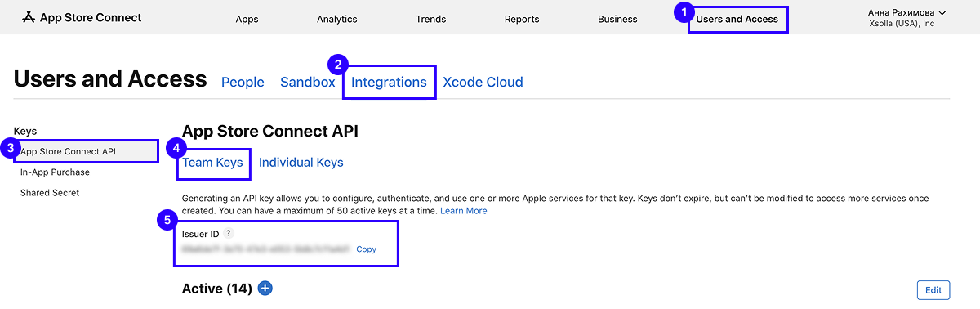This screenshot has height=309, width=980.
Task: Go to Trends section
Action: tap(430, 19)
